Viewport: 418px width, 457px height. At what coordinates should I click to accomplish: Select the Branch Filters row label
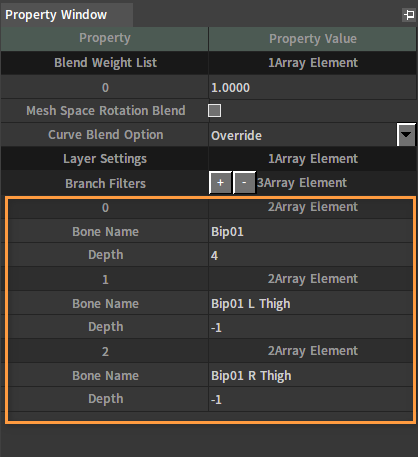click(105, 183)
